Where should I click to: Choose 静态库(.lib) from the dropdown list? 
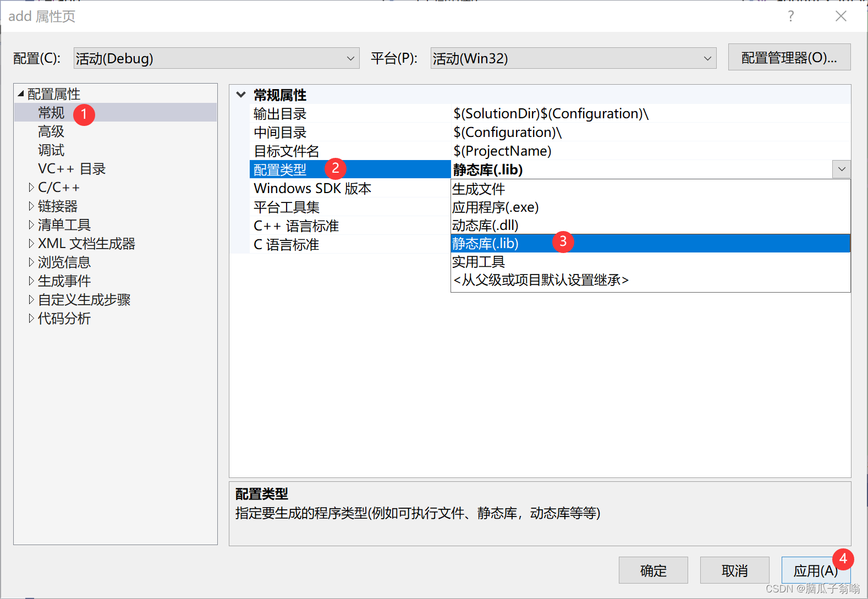[651, 243]
